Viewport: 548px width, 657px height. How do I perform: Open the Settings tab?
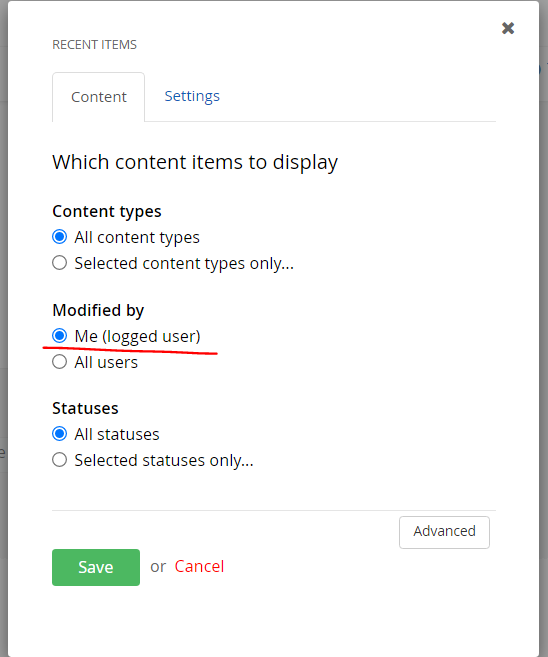click(192, 96)
